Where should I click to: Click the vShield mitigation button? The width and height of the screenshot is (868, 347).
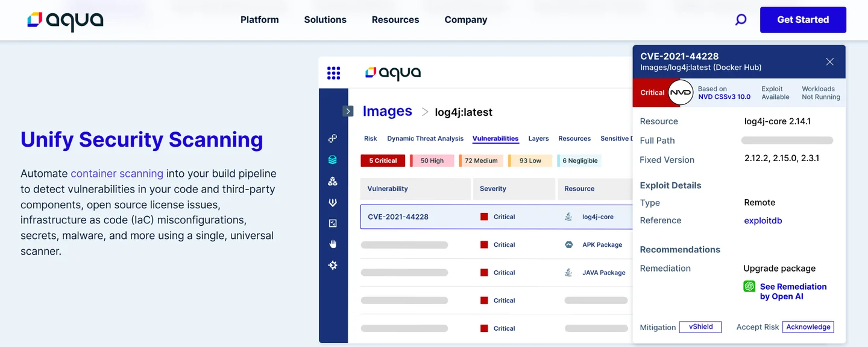700,326
